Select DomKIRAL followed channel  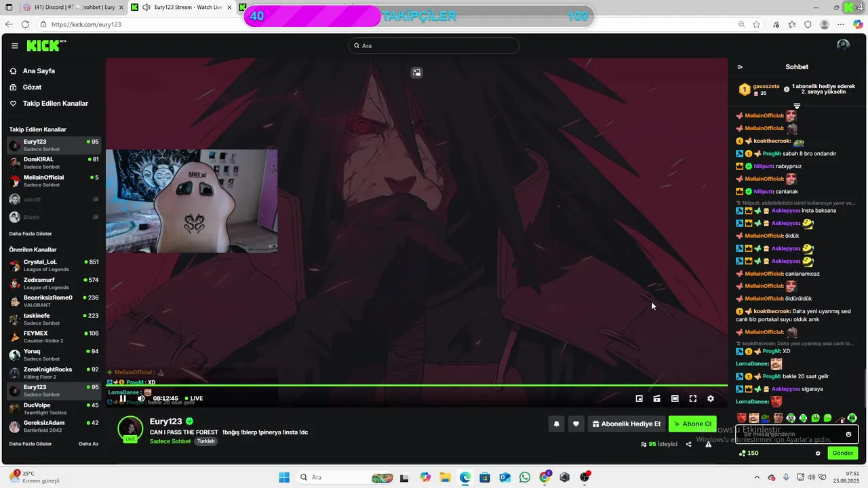(x=53, y=163)
